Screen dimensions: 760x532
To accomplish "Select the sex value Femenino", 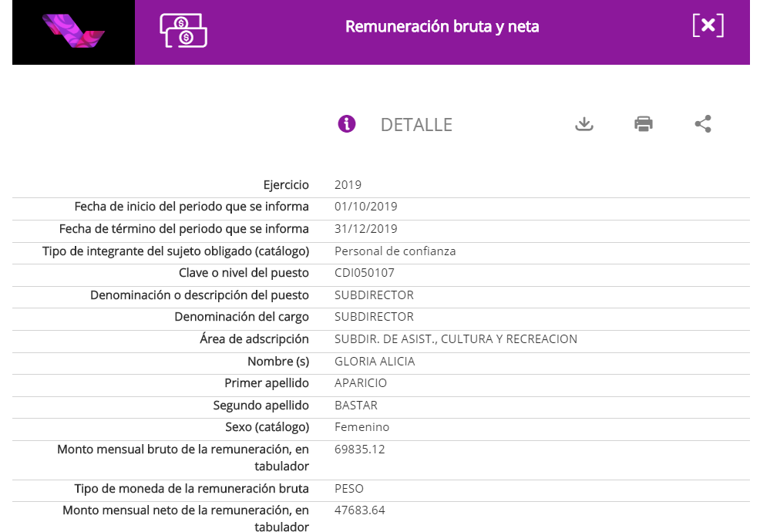I will click(362, 427).
